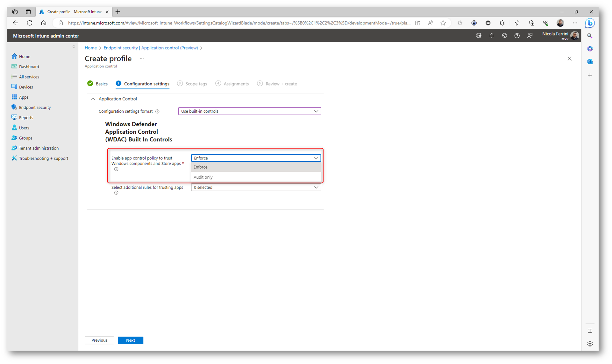This screenshot has width=612, height=364.
Task: Show info for Enable app control policy
Action: tap(116, 169)
